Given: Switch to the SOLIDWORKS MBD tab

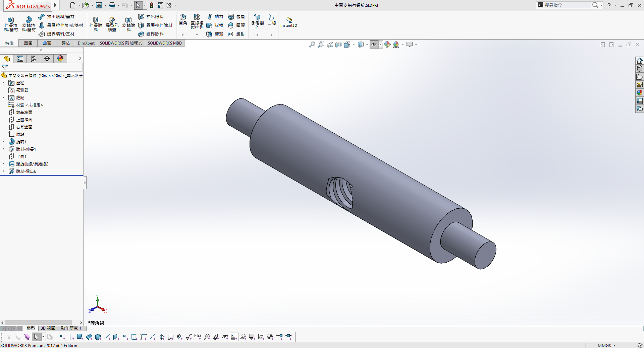Looking at the screenshot, I should point(165,43).
